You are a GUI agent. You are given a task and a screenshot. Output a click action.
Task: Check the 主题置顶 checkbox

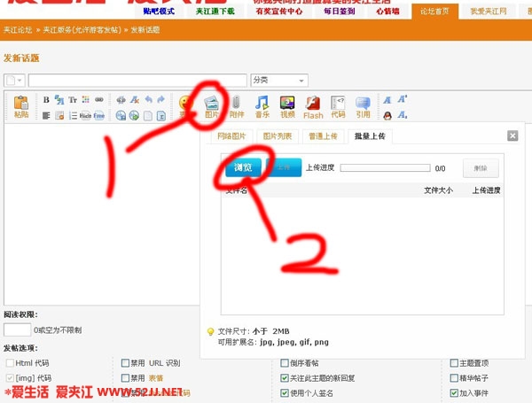454,363
